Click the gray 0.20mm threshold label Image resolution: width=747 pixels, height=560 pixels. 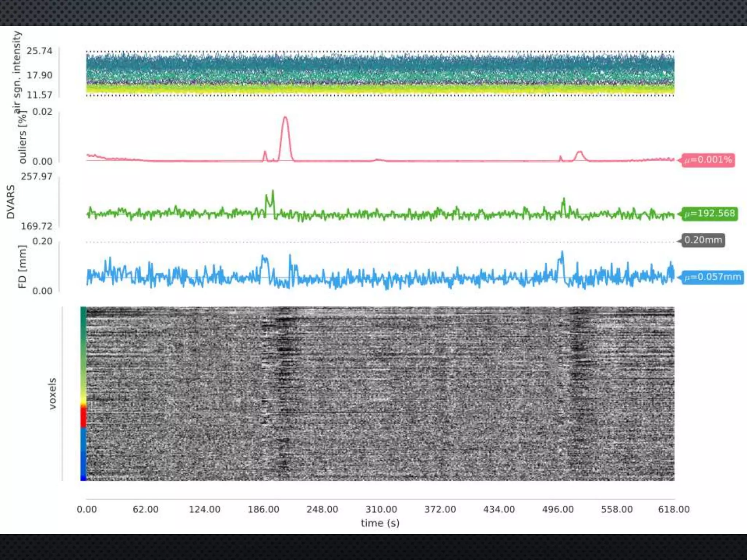click(703, 240)
